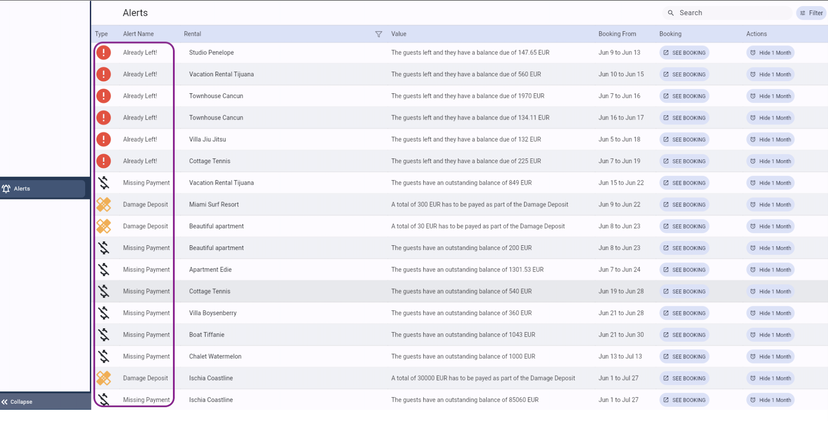Click the Jun 5 to Jun 18 dates
This screenshot has height=421, width=828.
pos(619,139)
